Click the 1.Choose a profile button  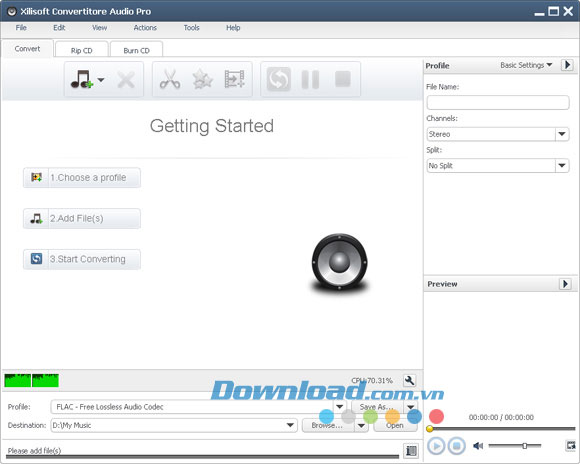coord(82,178)
